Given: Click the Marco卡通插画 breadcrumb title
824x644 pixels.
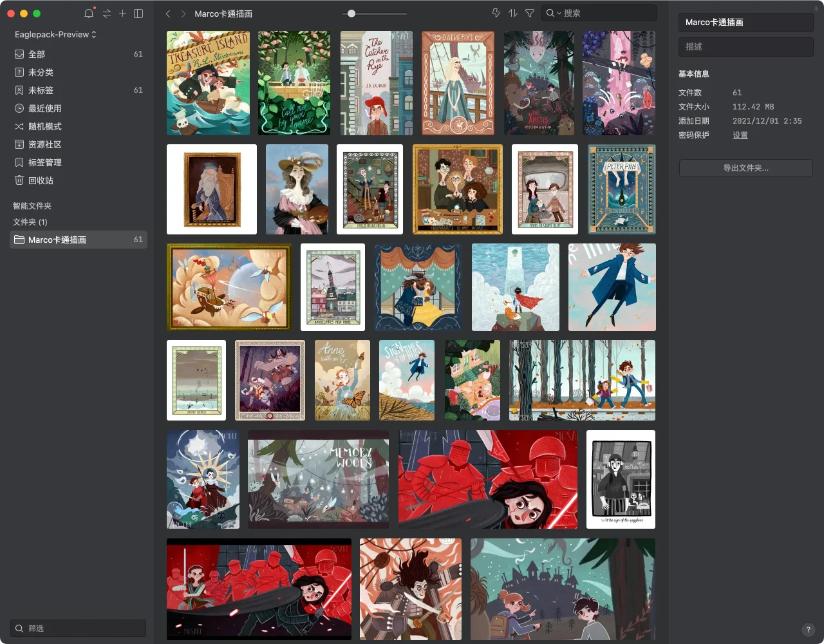Looking at the screenshot, I should pos(223,14).
